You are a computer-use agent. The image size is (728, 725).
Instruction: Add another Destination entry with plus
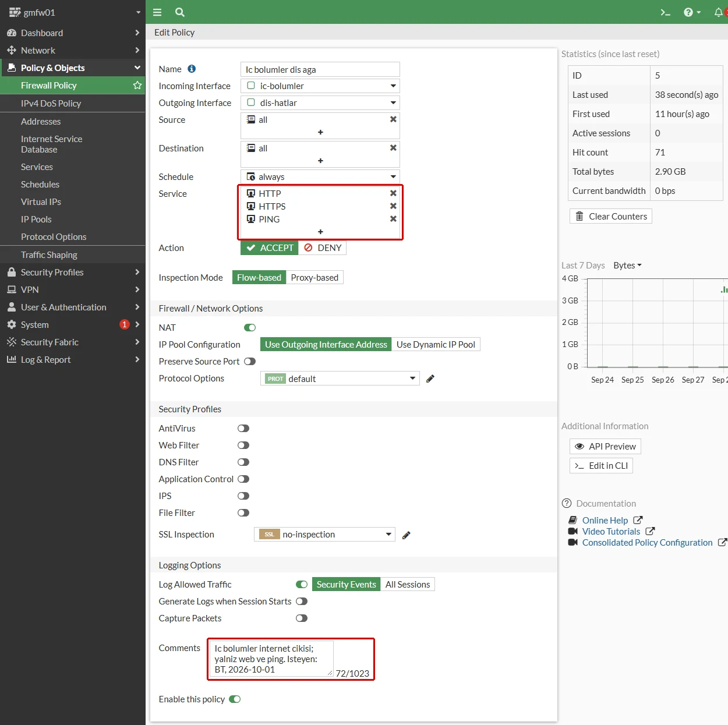(x=320, y=161)
